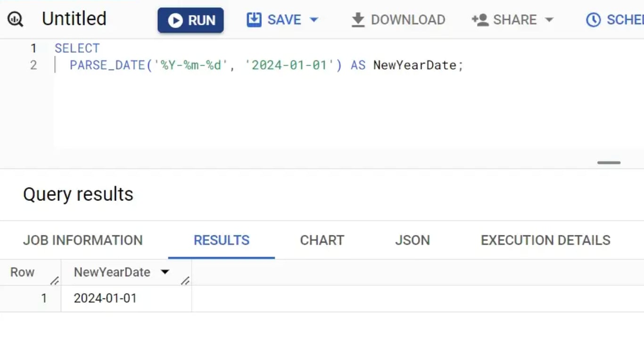This screenshot has width=644, height=343.
Task: Open the CHART tab
Action: [322, 240]
